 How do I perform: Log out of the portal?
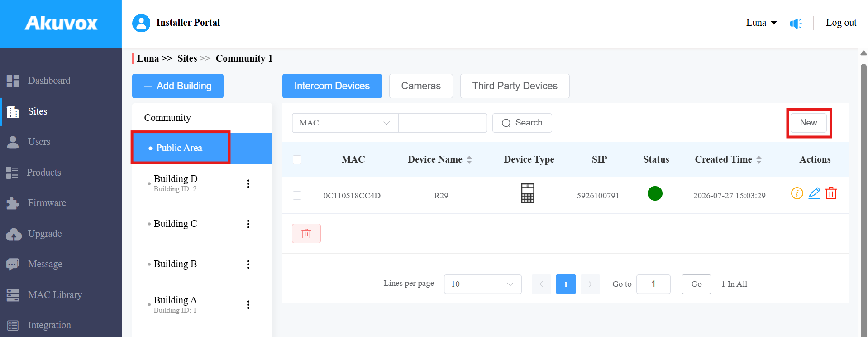pos(841,23)
